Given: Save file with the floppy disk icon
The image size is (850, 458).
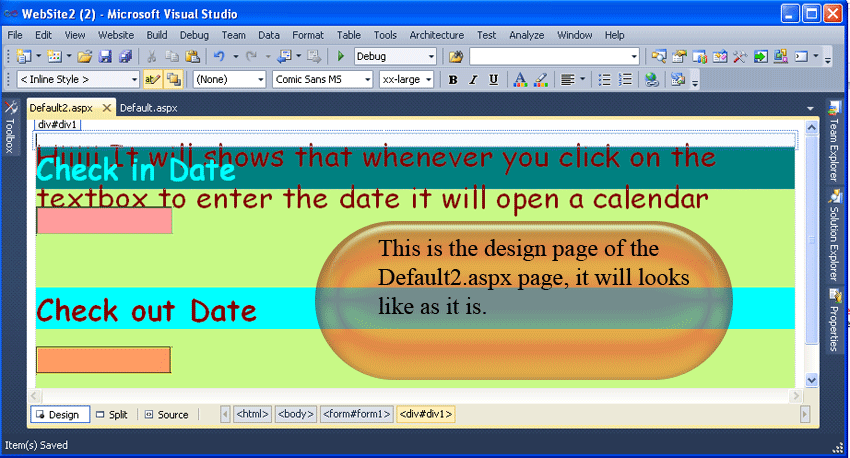Looking at the screenshot, I should pyautogui.click(x=105, y=56).
